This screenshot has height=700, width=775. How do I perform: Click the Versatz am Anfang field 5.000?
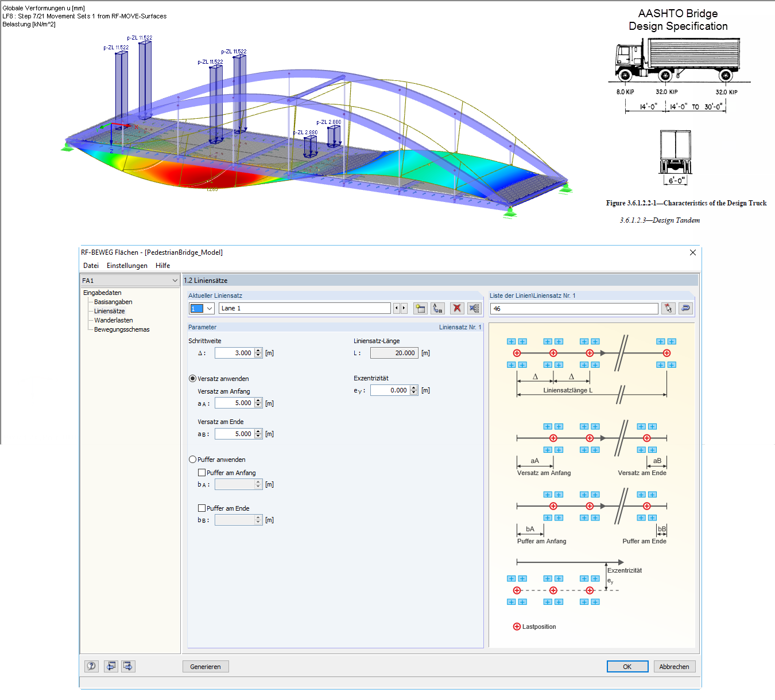[x=234, y=403]
